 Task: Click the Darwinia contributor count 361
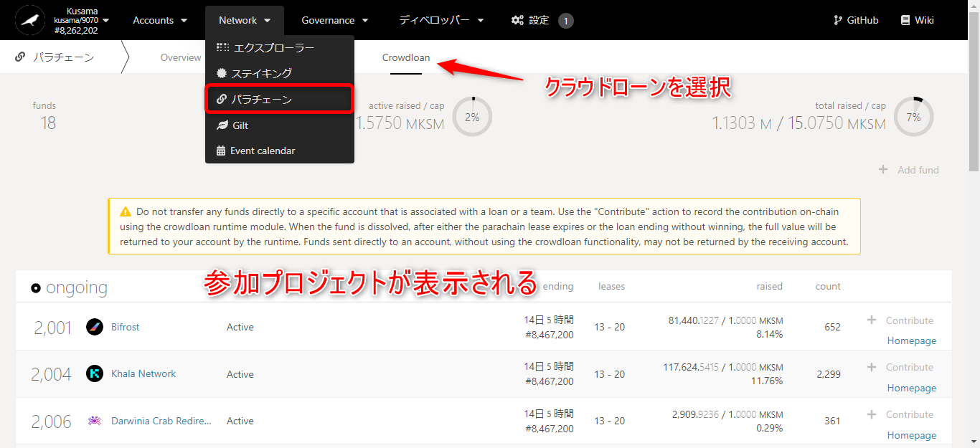click(x=832, y=421)
